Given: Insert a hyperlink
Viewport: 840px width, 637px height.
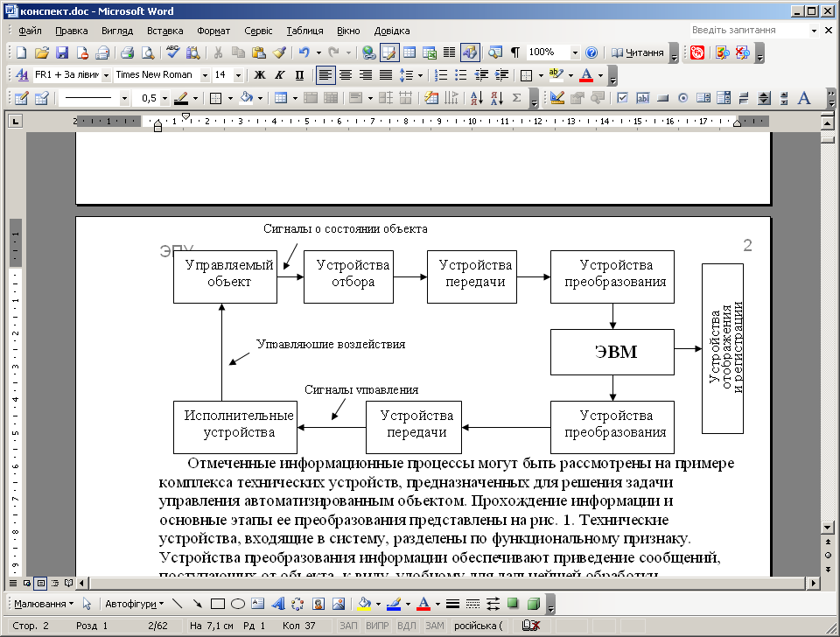Looking at the screenshot, I should coord(368,52).
